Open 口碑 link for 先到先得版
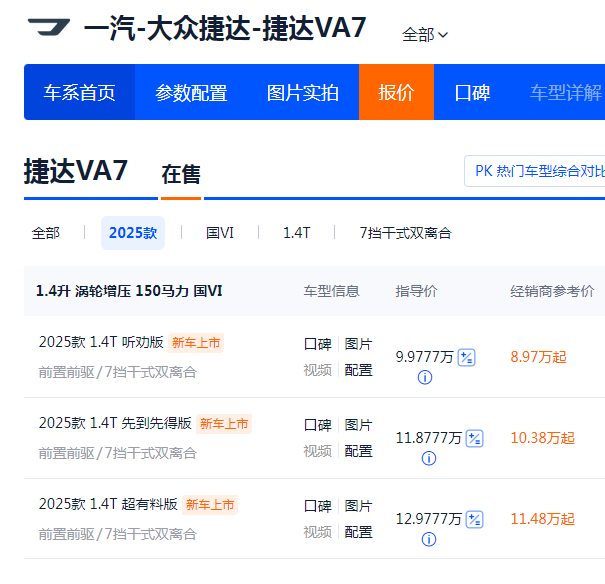The width and height of the screenshot is (605, 584). (x=317, y=425)
